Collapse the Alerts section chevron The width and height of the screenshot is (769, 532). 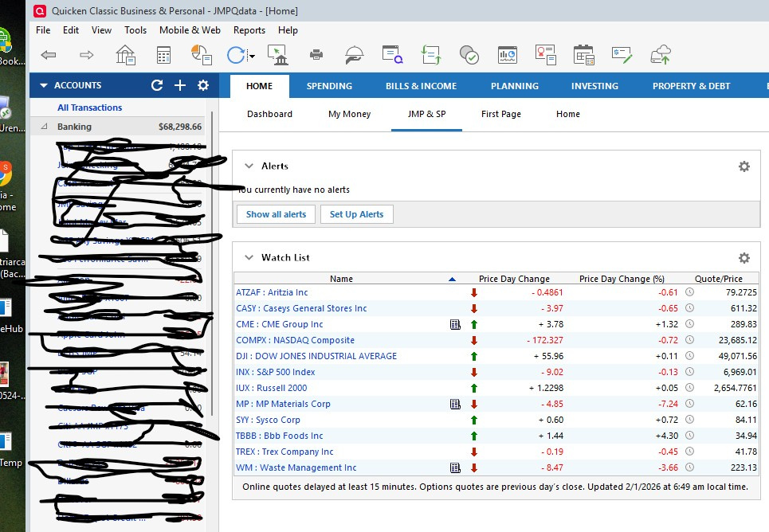[x=249, y=166]
